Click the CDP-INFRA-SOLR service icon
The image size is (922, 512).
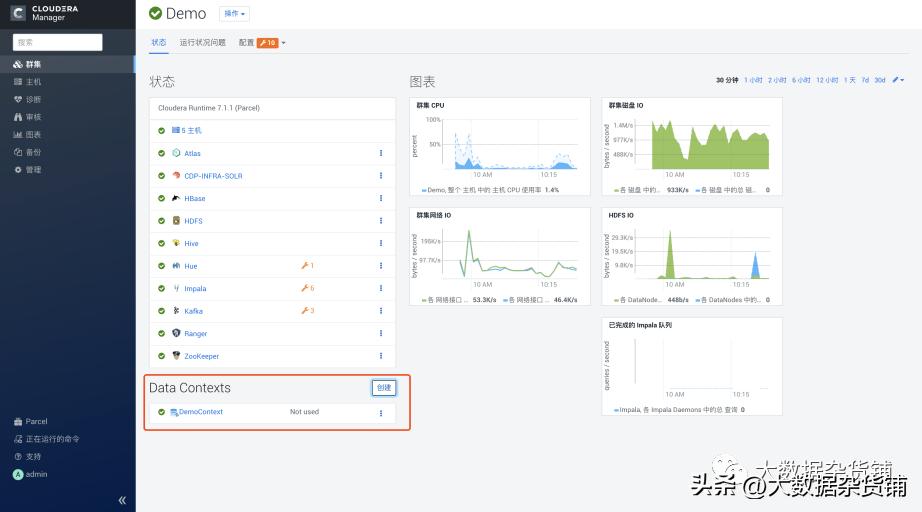[x=176, y=175]
